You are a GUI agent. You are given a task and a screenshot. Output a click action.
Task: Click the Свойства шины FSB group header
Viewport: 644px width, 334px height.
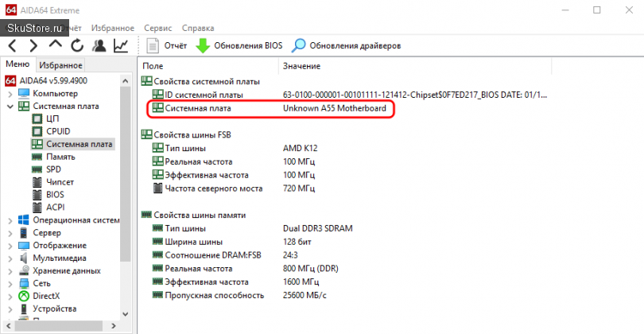tap(186, 134)
